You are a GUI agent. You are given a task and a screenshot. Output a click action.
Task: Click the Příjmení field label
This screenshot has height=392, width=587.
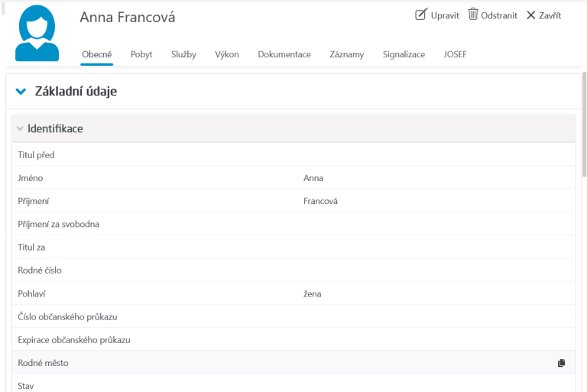[x=33, y=201]
